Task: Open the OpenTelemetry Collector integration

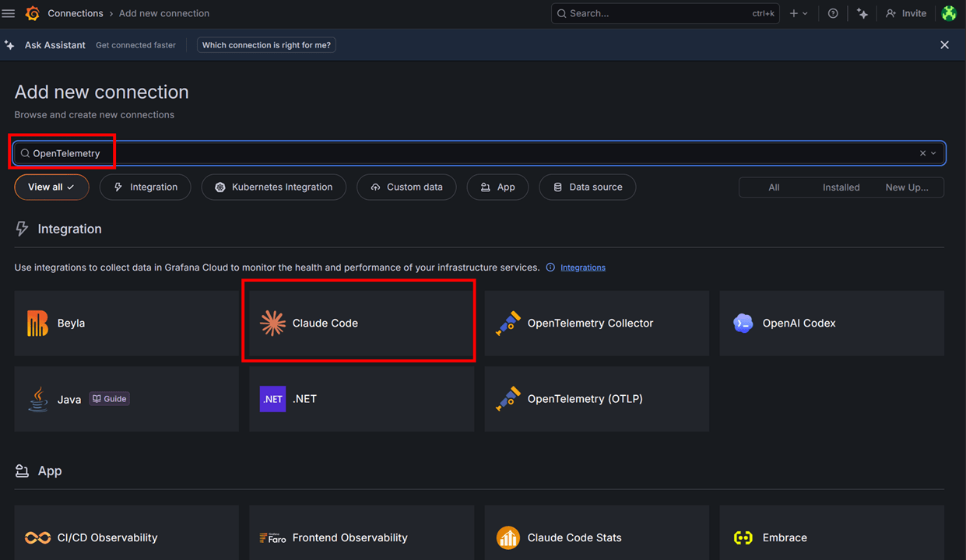Action: [x=597, y=324]
